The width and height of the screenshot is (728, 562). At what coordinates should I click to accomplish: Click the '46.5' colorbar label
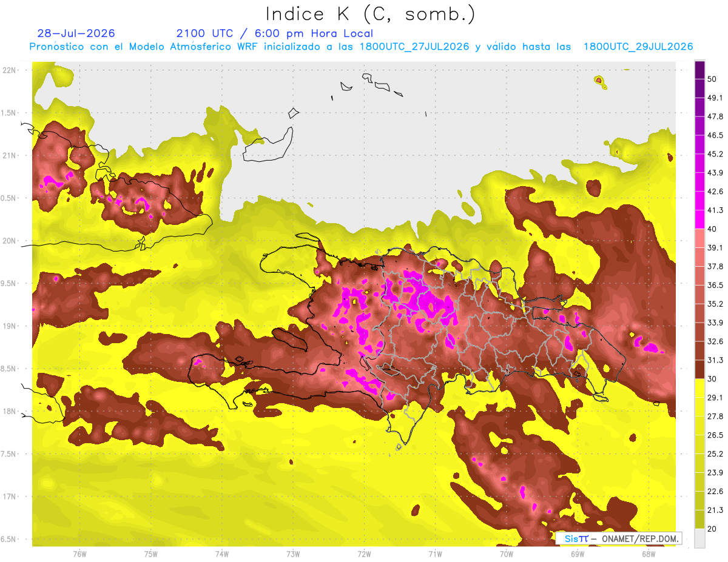715,135
